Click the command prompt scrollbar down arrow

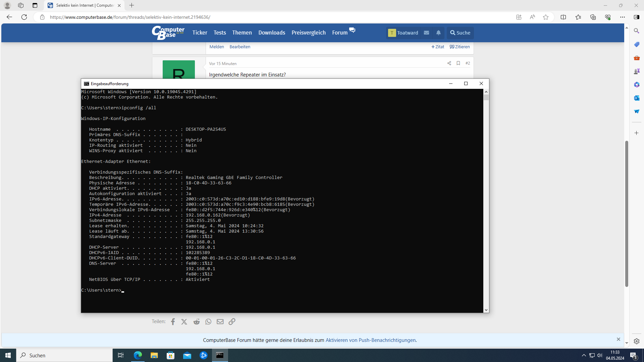(x=486, y=310)
